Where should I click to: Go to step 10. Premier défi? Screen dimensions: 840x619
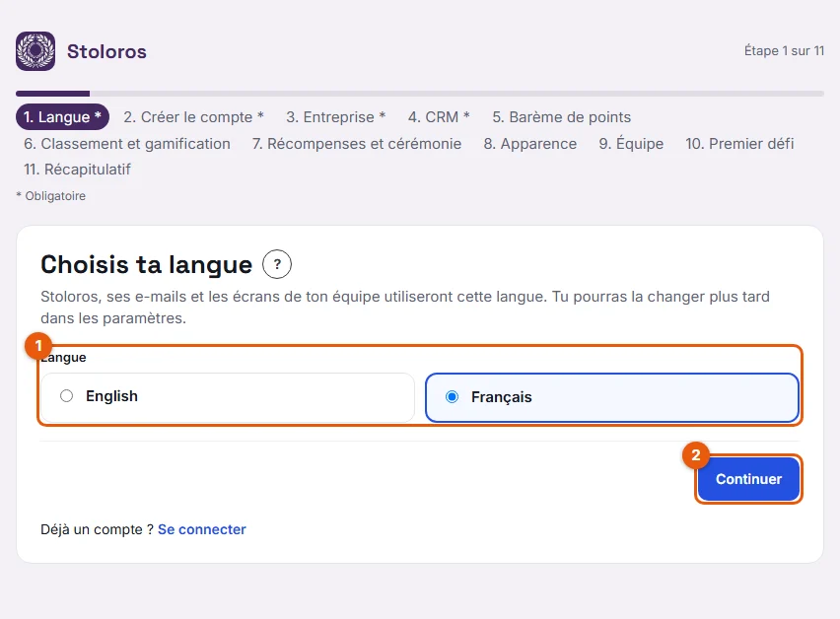click(739, 144)
